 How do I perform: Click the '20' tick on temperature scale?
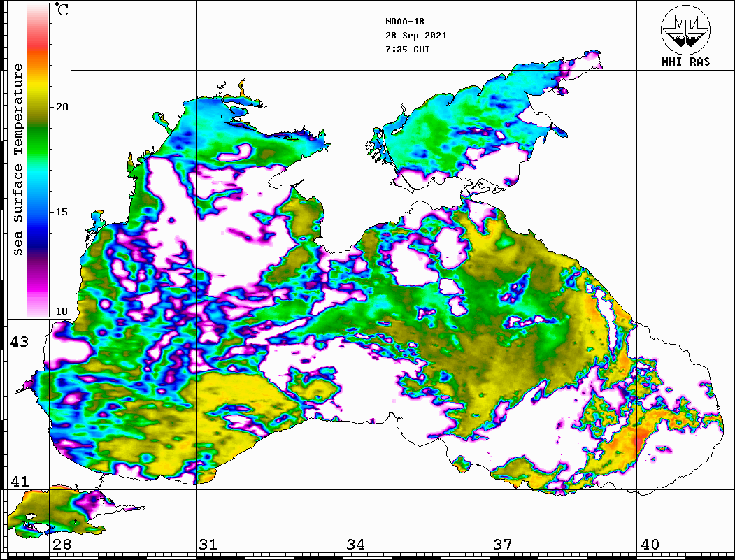click(x=62, y=107)
